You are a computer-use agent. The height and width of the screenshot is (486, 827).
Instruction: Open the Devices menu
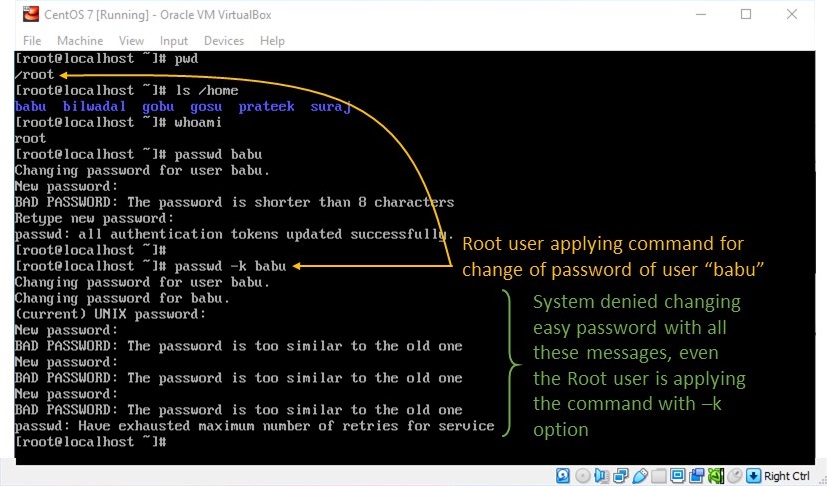(224, 41)
